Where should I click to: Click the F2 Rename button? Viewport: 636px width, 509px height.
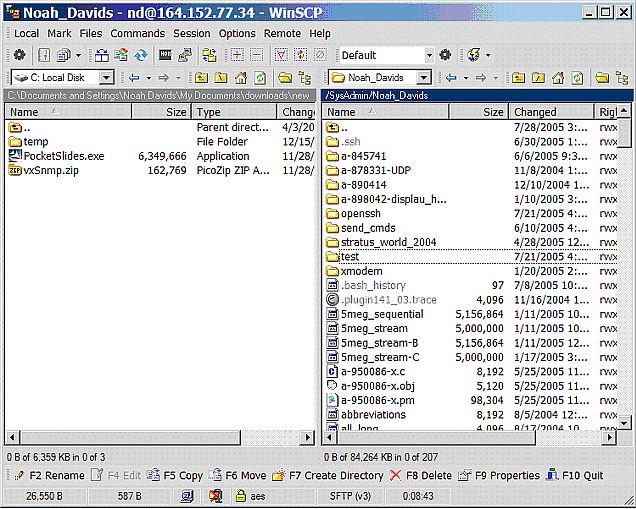(49, 475)
